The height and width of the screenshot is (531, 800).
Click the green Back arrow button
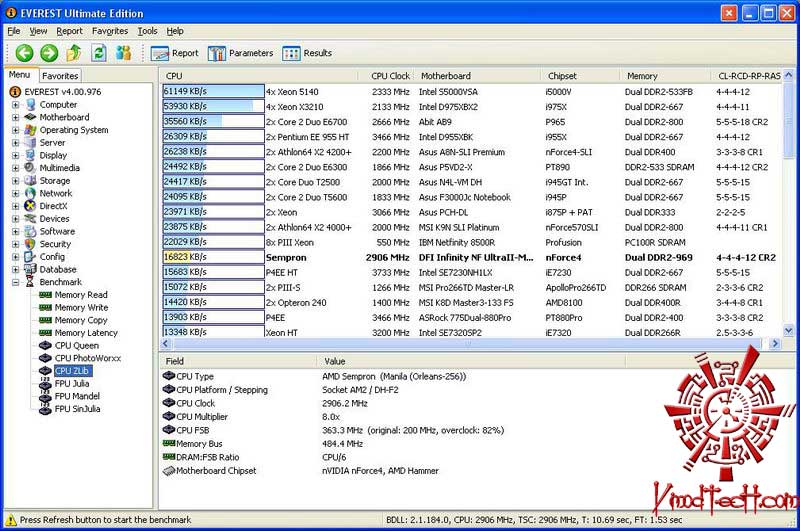[x=24, y=53]
